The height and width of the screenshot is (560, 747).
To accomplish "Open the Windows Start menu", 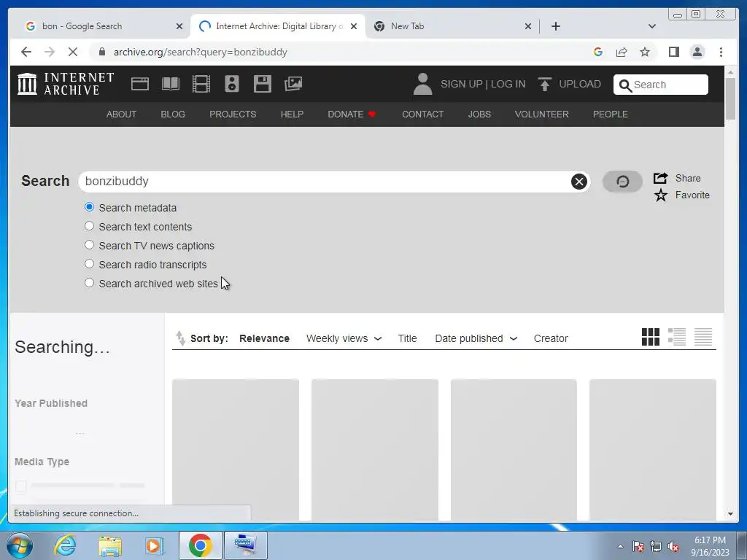I will [19, 545].
